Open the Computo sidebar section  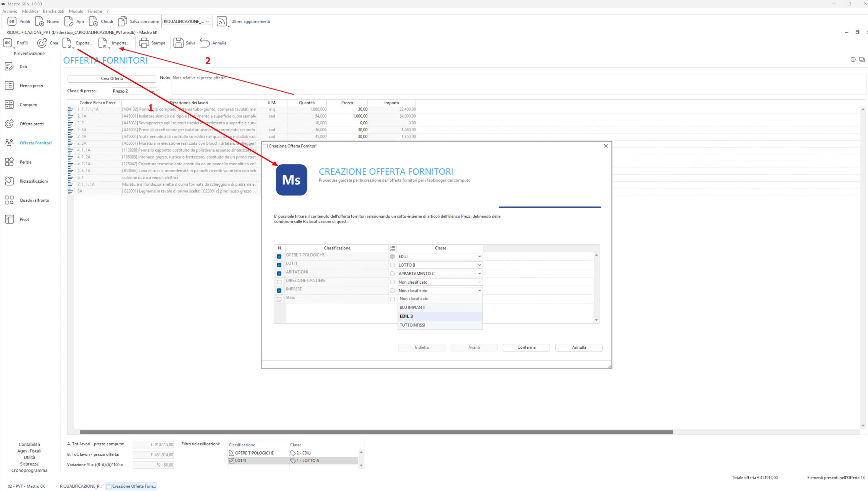pyautogui.click(x=28, y=105)
